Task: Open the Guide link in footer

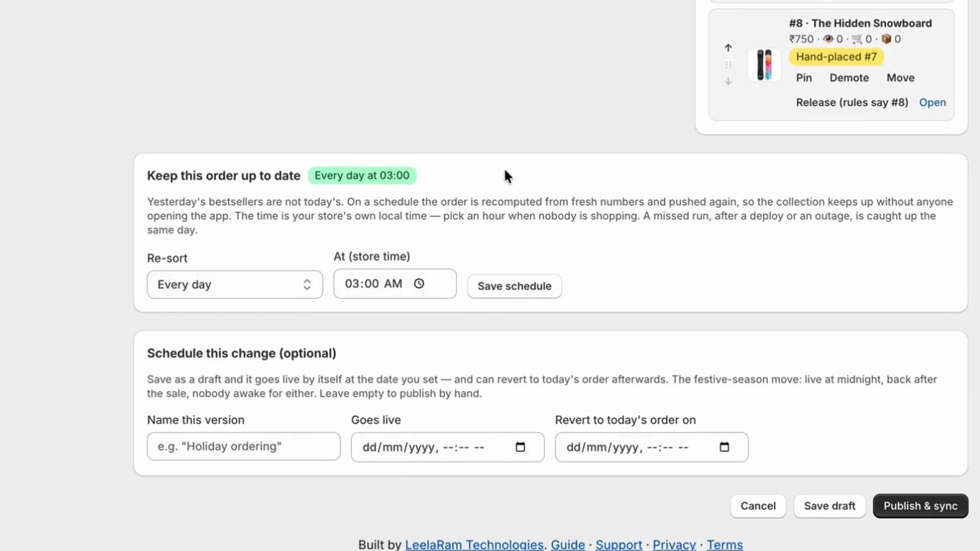Action: click(568, 544)
